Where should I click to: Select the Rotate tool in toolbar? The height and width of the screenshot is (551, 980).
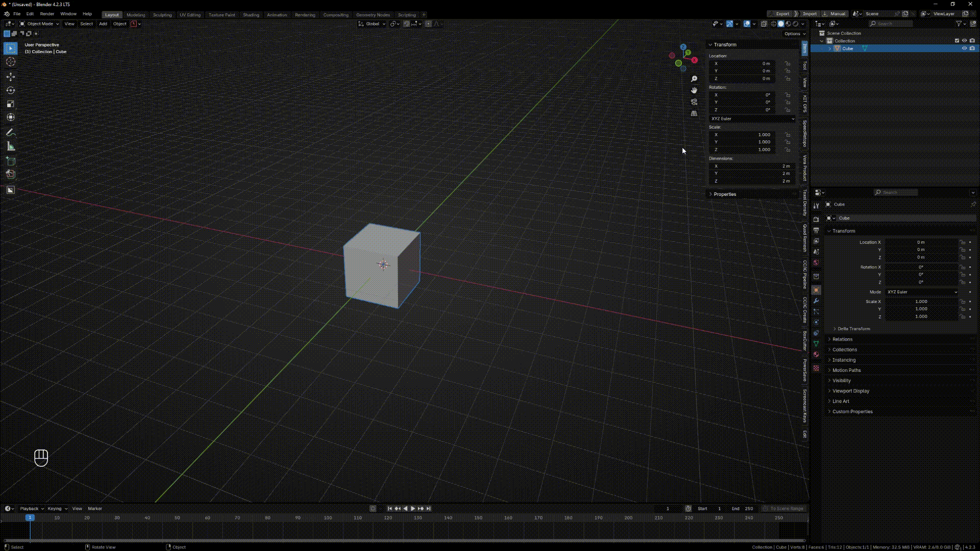tap(10, 90)
